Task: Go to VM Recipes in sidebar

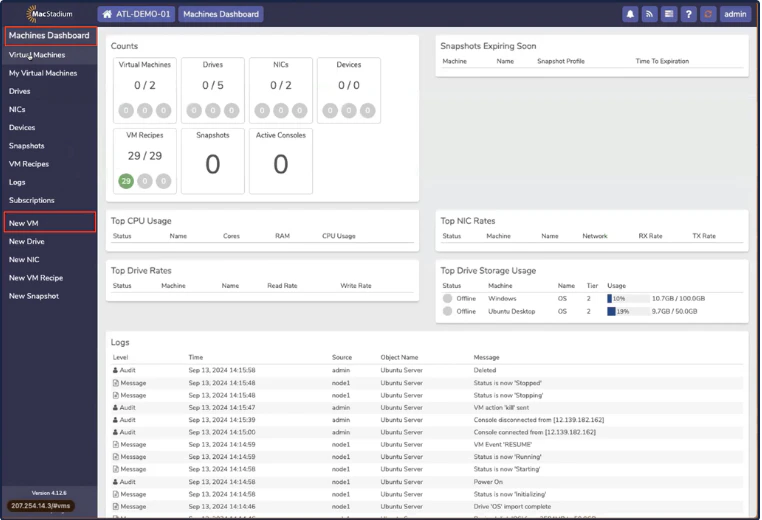Action: coord(29,164)
